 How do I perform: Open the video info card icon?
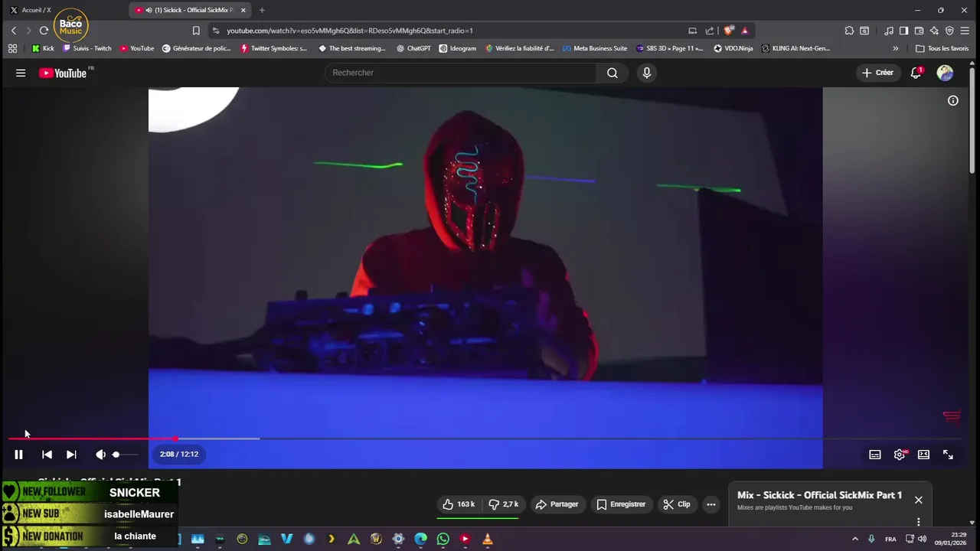pyautogui.click(x=953, y=100)
